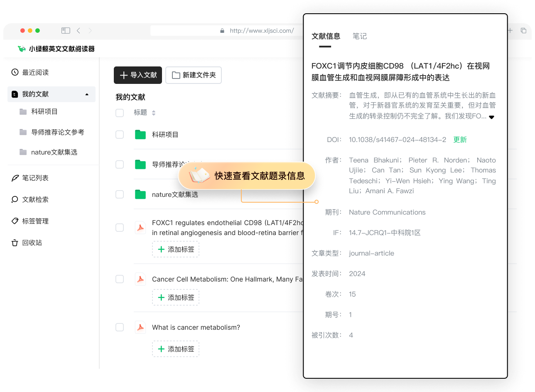Select the Cancer Cell Metabolism paper checkbox
Viewport: 535px width, 392px height.
tap(120, 279)
